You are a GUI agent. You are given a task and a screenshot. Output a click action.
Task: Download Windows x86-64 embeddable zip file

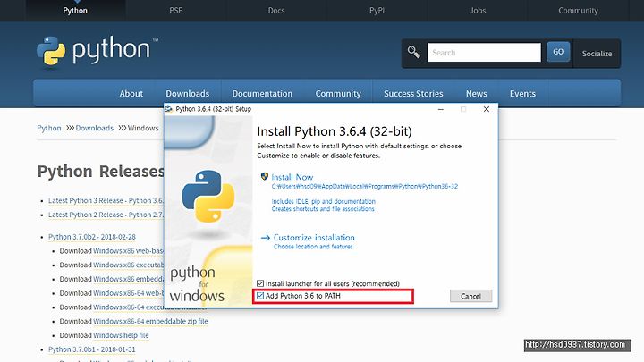(150, 321)
